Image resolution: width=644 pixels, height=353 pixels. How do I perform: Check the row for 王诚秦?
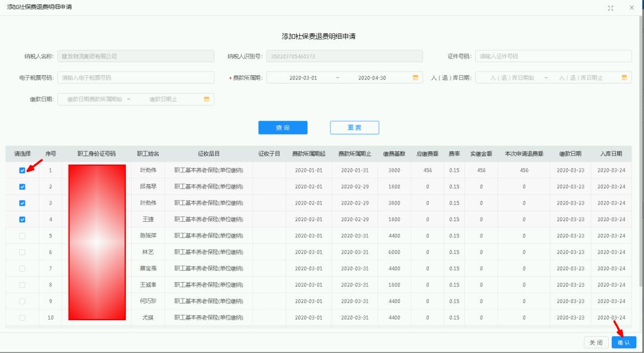pos(21,284)
